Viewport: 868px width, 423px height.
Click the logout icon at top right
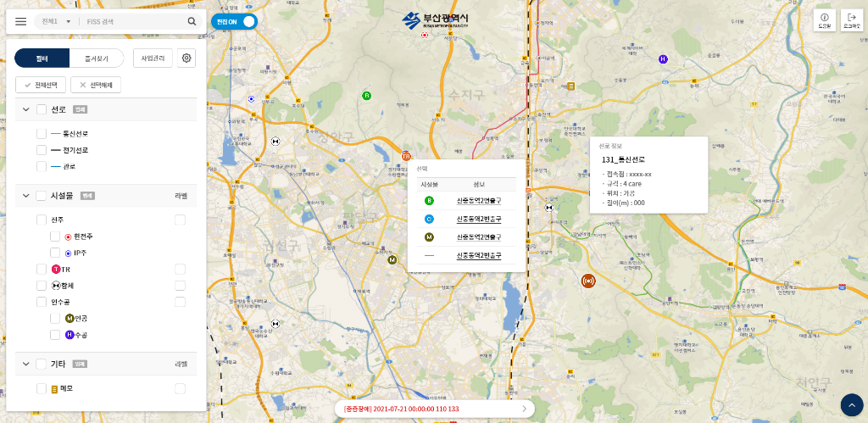(850, 20)
